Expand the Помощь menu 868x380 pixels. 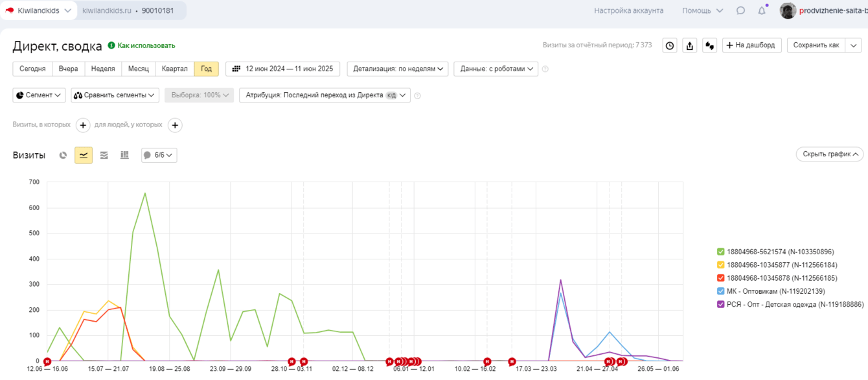702,10
